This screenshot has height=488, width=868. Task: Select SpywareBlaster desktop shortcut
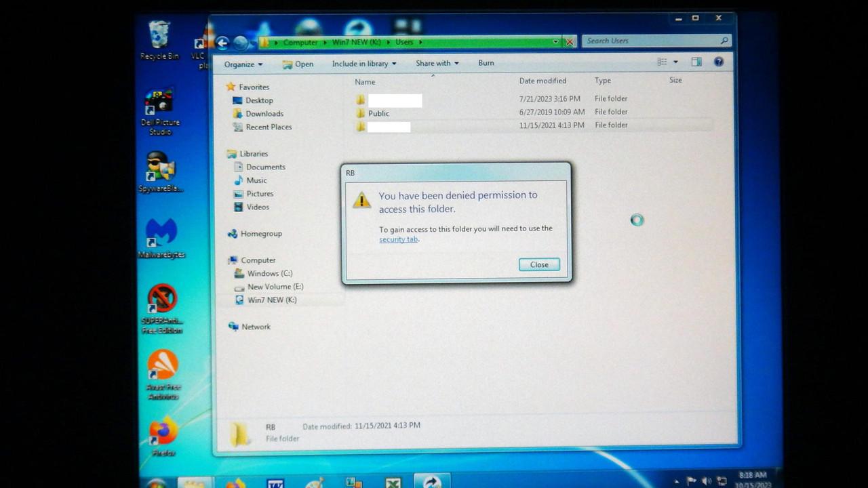[161, 172]
